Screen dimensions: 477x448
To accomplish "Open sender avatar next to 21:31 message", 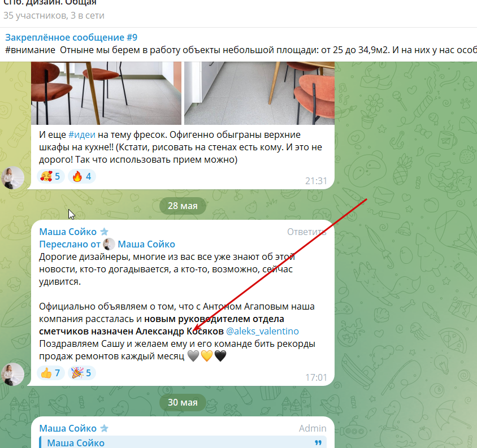I will (13, 178).
